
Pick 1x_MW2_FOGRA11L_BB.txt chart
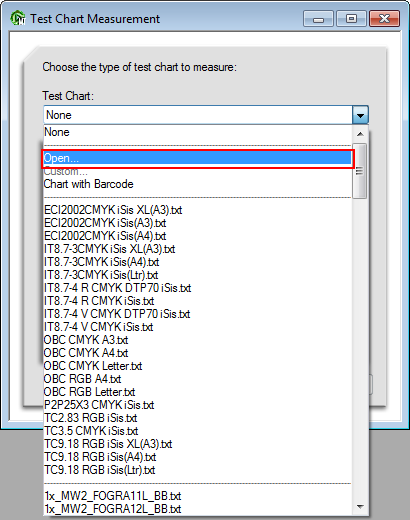click(198, 496)
